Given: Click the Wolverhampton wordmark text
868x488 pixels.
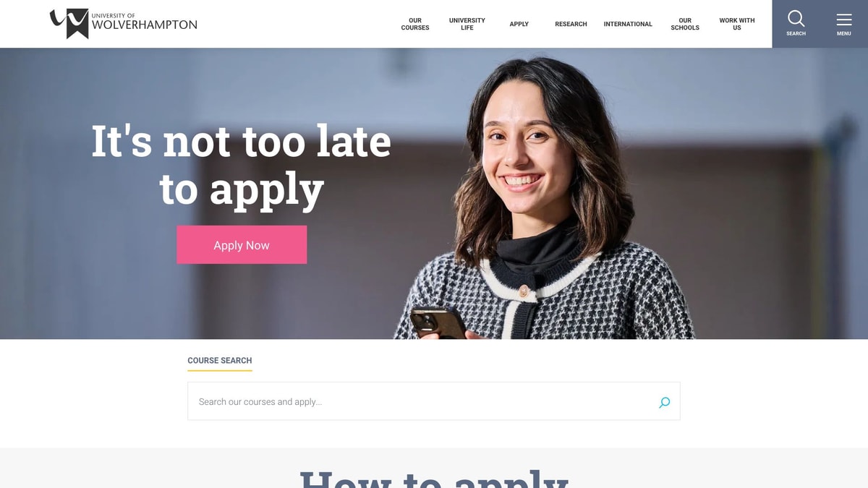Looking at the screenshot, I should 145,25.
